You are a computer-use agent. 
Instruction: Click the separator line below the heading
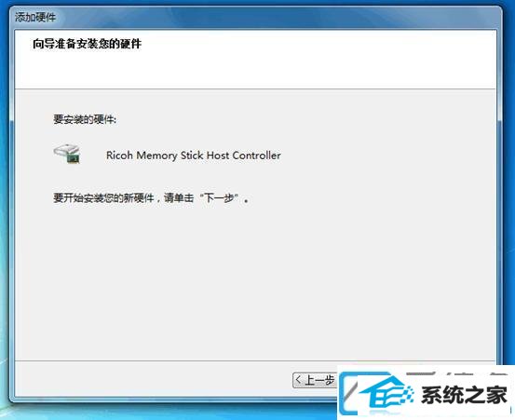tap(255, 88)
